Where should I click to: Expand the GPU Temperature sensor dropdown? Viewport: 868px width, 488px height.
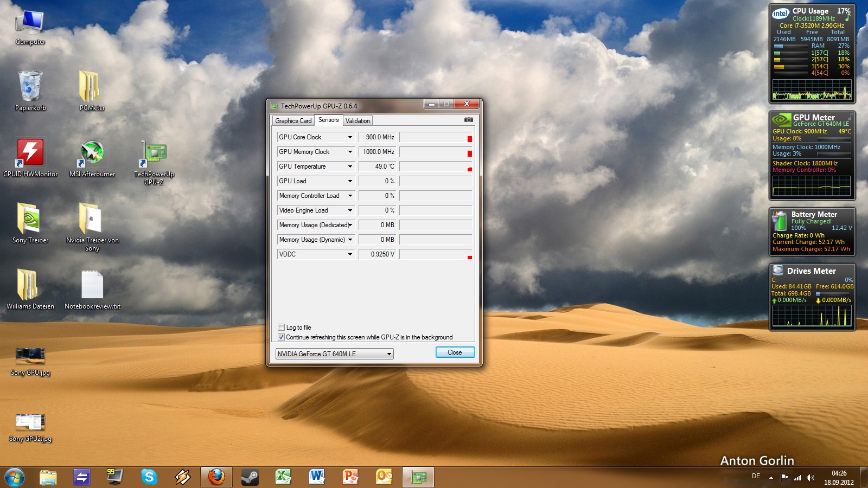click(x=350, y=166)
